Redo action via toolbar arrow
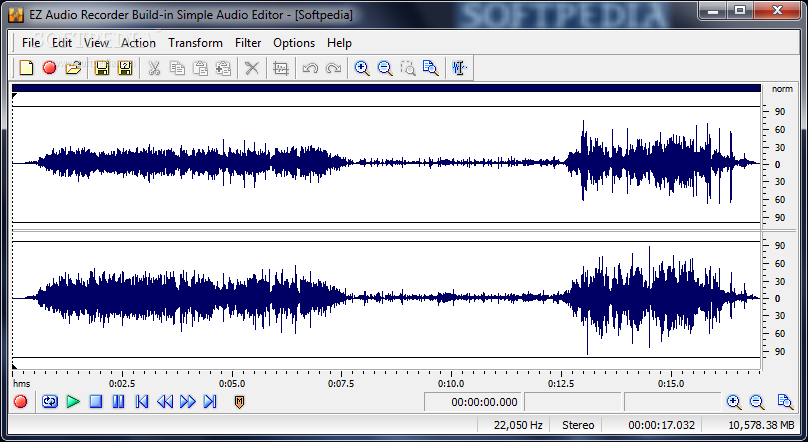The width and height of the screenshot is (808, 442). tap(333, 68)
